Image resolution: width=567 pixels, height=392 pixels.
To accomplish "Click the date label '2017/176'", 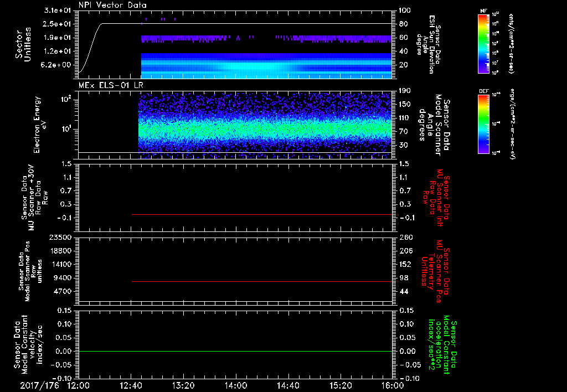I will tap(39, 385).
